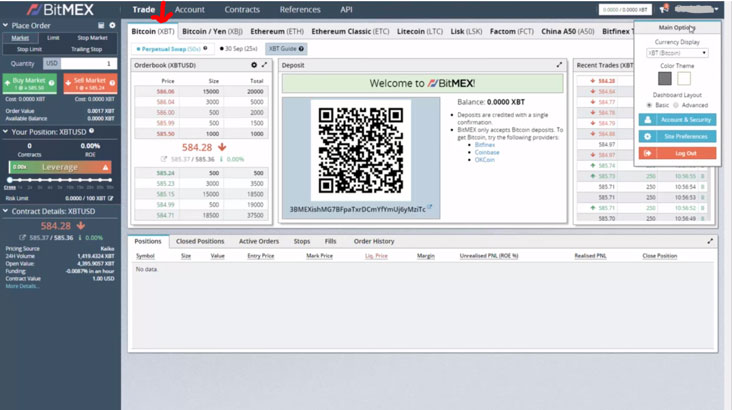This screenshot has height=410, width=732.
Task: Open the user account dropdown menu
Action: (x=696, y=9)
